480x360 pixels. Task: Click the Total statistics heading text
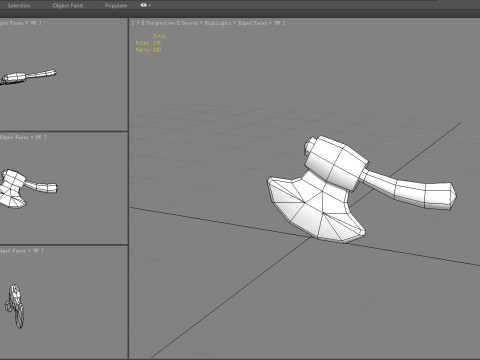pos(159,36)
